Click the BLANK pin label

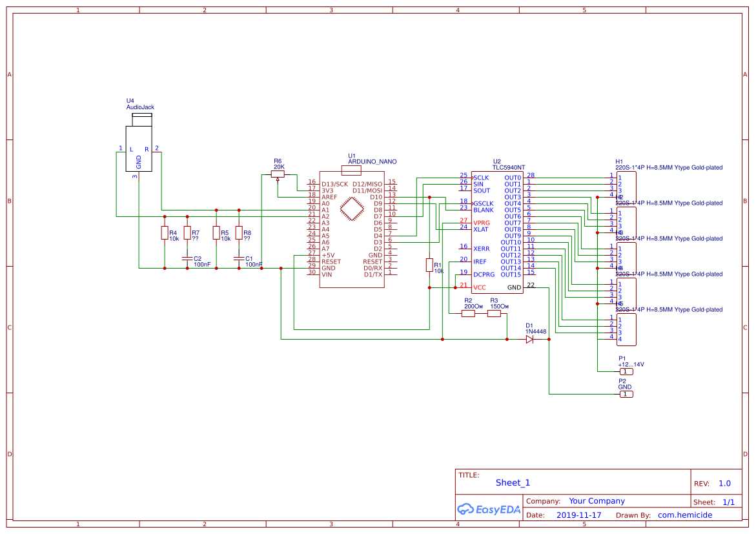[x=483, y=210]
